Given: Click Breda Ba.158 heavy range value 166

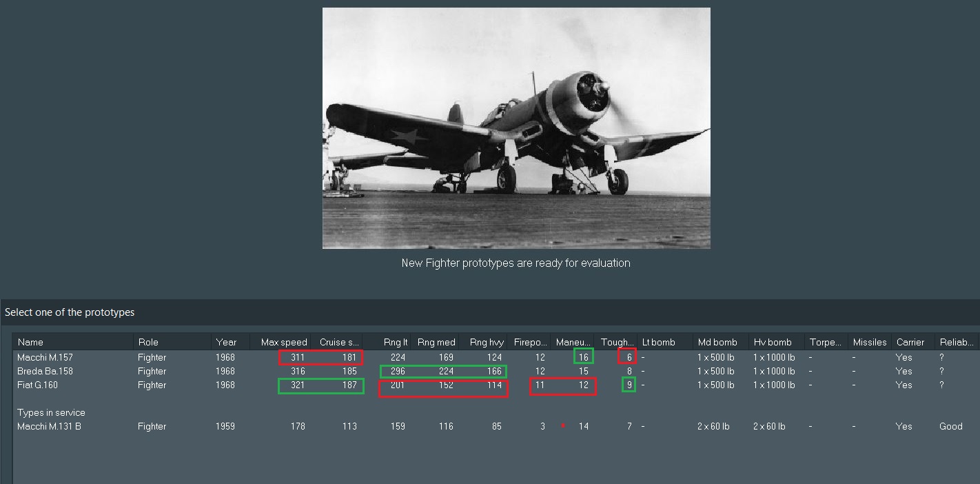Looking at the screenshot, I should (x=494, y=372).
